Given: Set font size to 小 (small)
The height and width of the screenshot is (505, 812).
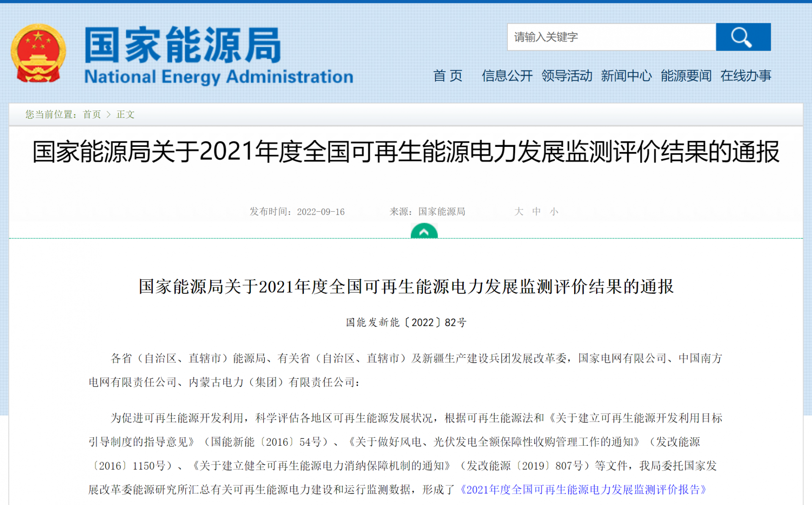Looking at the screenshot, I should click(x=554, y=212).
